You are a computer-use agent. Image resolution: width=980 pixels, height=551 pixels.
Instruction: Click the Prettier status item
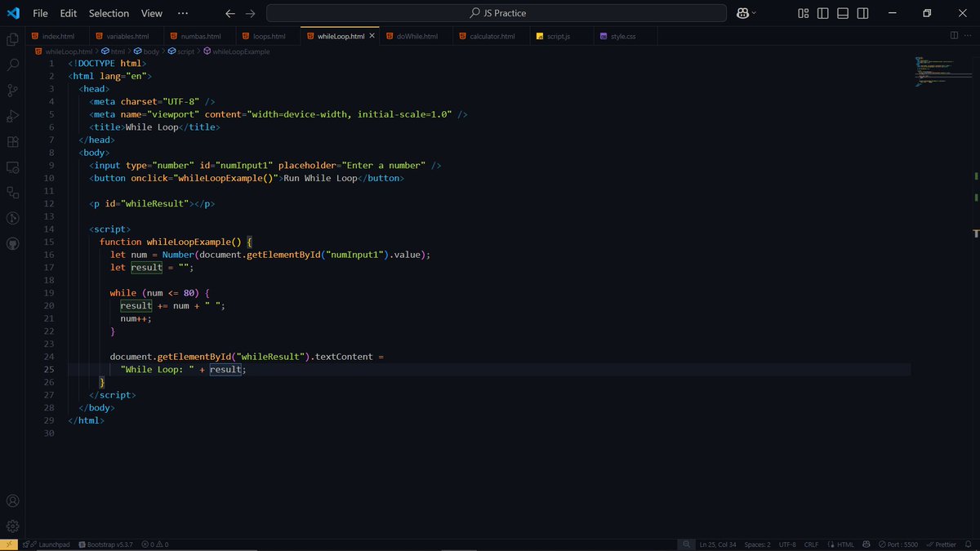point(940,544)
